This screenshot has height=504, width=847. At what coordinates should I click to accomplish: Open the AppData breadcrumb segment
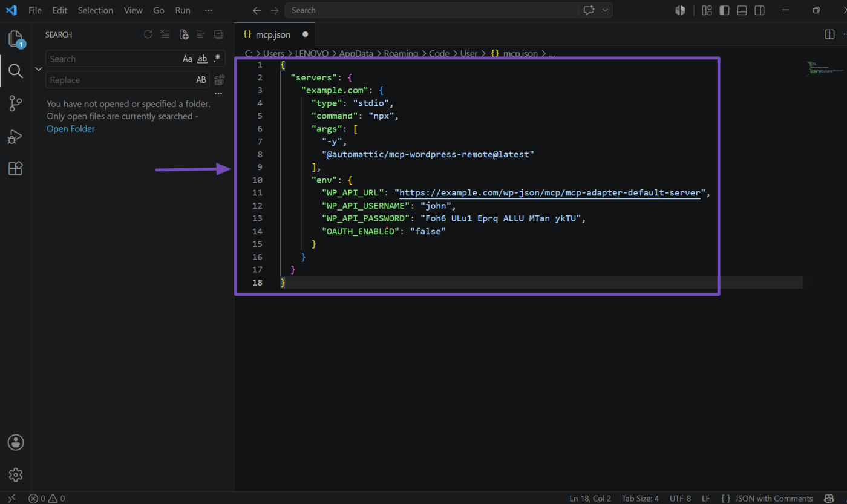tap(356, 53)
